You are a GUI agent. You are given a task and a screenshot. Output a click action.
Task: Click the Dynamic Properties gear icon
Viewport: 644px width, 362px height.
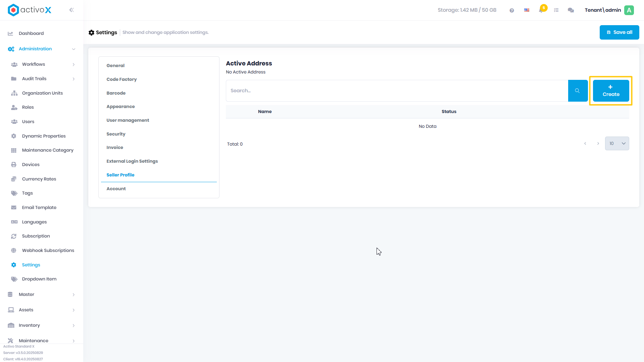coord(14,136)
